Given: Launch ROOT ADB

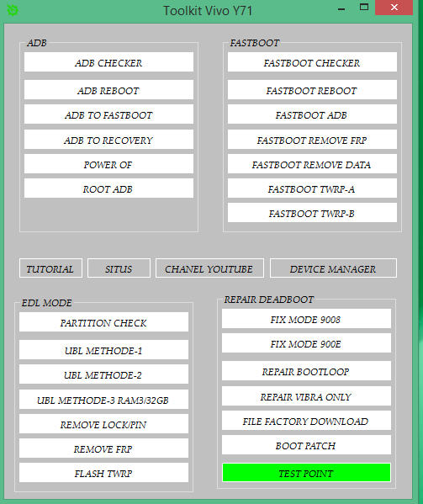Looking at the screenshot, I should click(x=108, y=188).
